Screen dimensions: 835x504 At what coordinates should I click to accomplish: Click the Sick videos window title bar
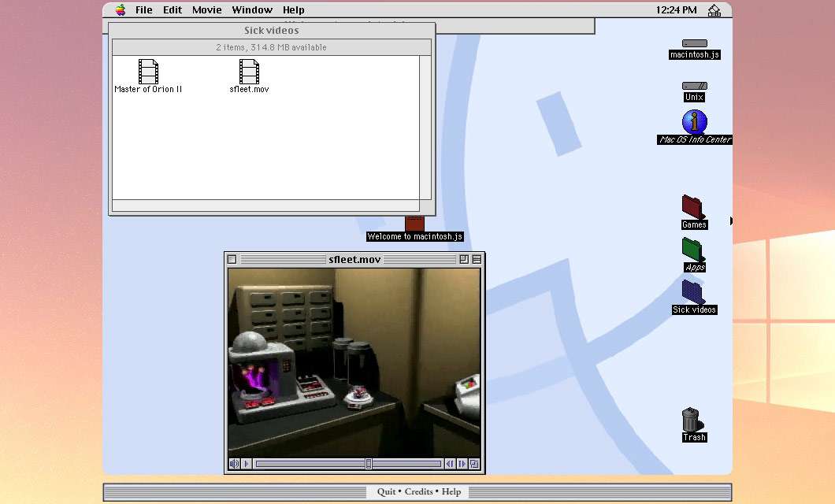pos(272,31)
